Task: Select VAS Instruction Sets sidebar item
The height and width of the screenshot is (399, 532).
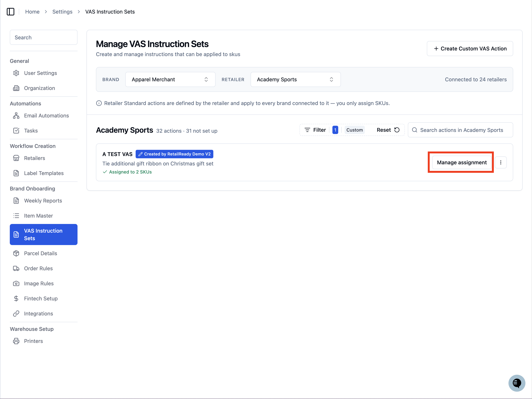Action: point(43,234)
